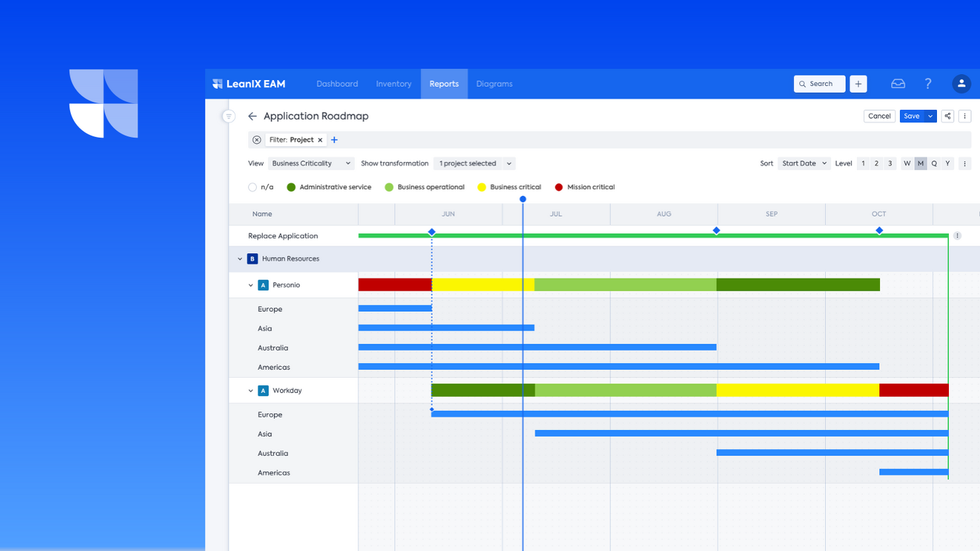Click the back arrow beside Application Roadmap
The height and width of the screenshot is (551, 980).
(x=252, y=116)
